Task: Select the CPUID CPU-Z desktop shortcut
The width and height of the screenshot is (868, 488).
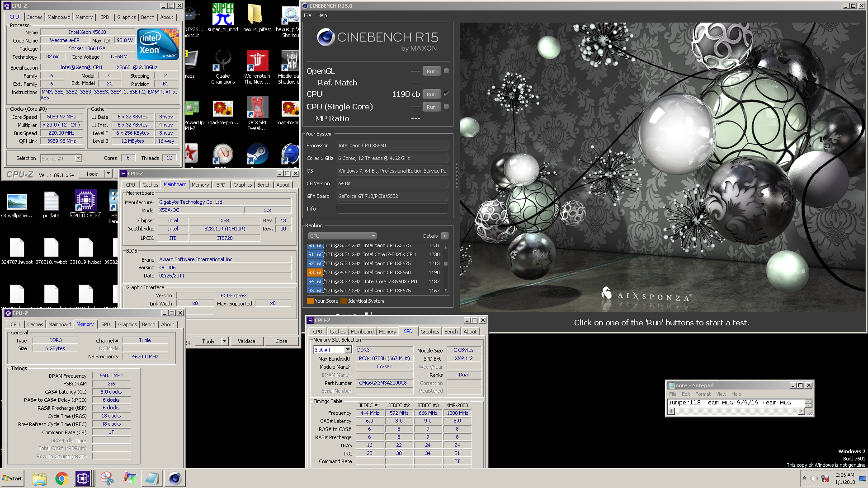Action: tap(85, 204)
